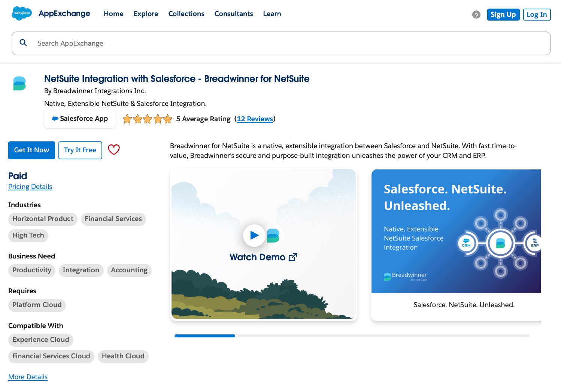Click the Salesforce cloud logo
This screenshot has height=392, width=561.
click(21, 13)
